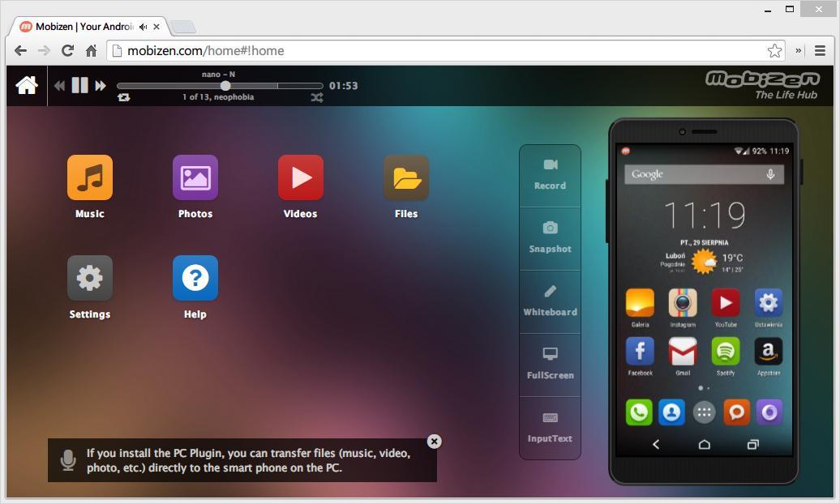
Task: Skip to previous track
Action: (59, 86)
